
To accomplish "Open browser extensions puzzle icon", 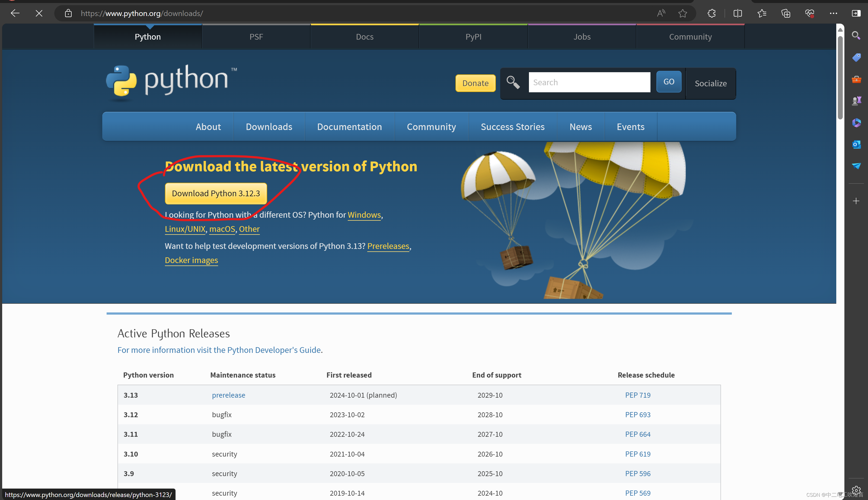I will pos(711,13).
